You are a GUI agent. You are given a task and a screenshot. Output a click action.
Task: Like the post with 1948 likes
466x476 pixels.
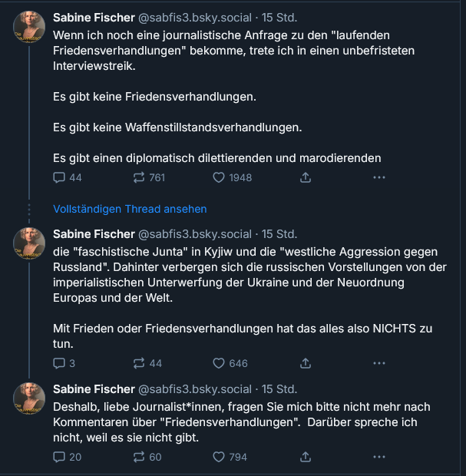(220, 177)
